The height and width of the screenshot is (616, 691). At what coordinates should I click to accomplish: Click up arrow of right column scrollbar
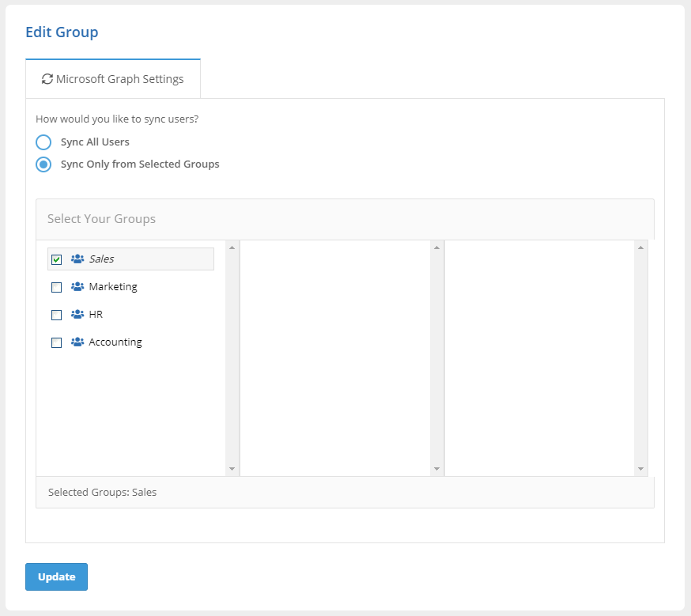pos(640,248)
